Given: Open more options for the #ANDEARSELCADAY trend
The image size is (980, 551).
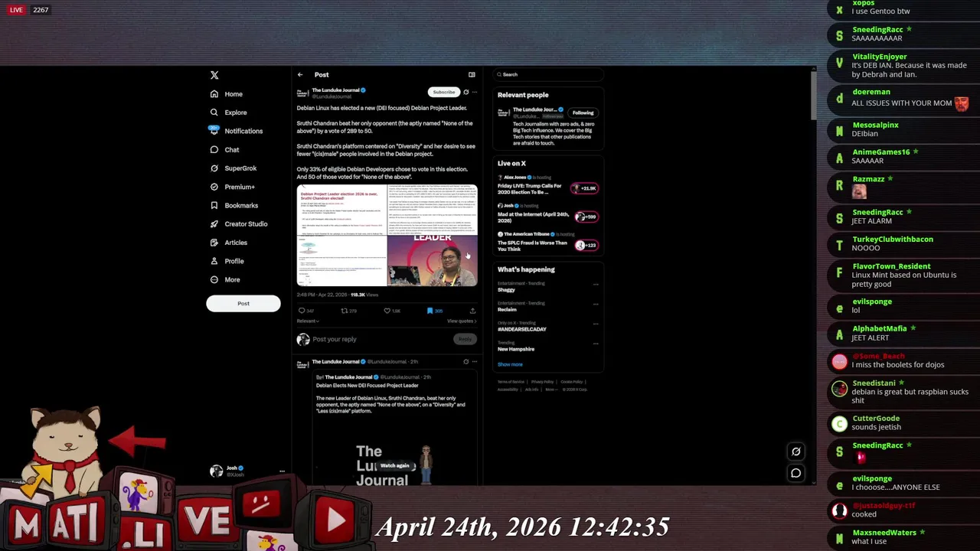Looking at the screenshot, I should [x=596, y=324].
